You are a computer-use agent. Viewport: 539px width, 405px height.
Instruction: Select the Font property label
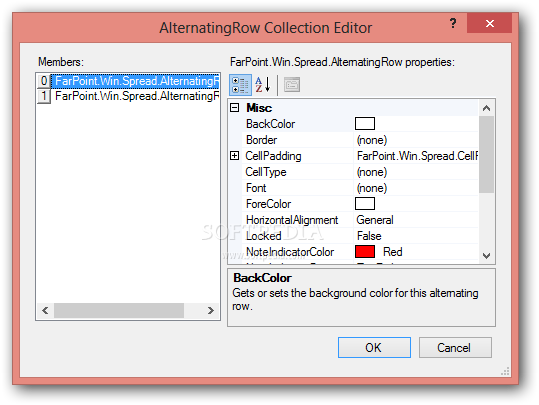pos(256,188)
